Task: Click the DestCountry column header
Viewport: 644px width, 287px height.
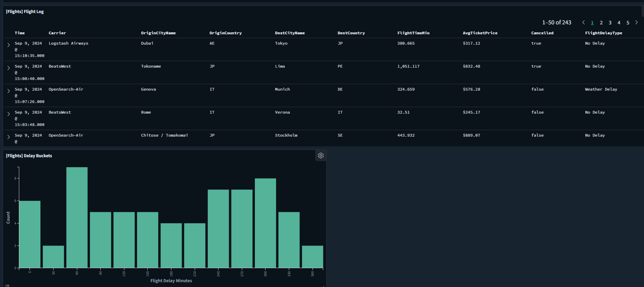Action: point(351,33)
